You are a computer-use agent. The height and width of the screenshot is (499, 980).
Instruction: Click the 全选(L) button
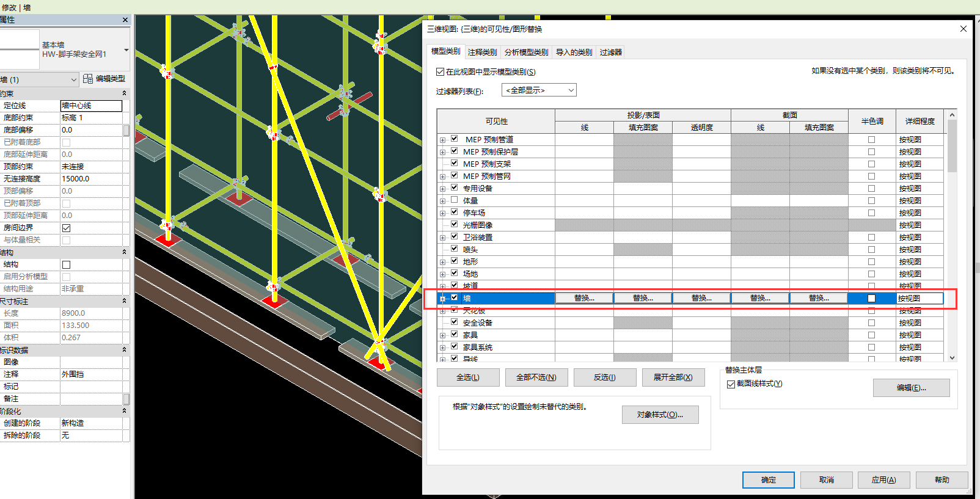click(468, 377)
